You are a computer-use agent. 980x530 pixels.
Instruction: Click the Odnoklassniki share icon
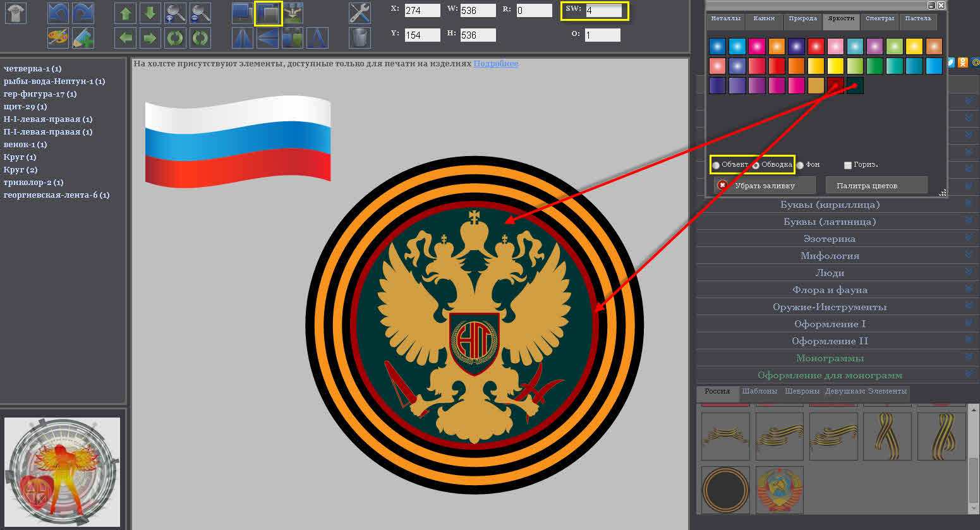[962, 62]
